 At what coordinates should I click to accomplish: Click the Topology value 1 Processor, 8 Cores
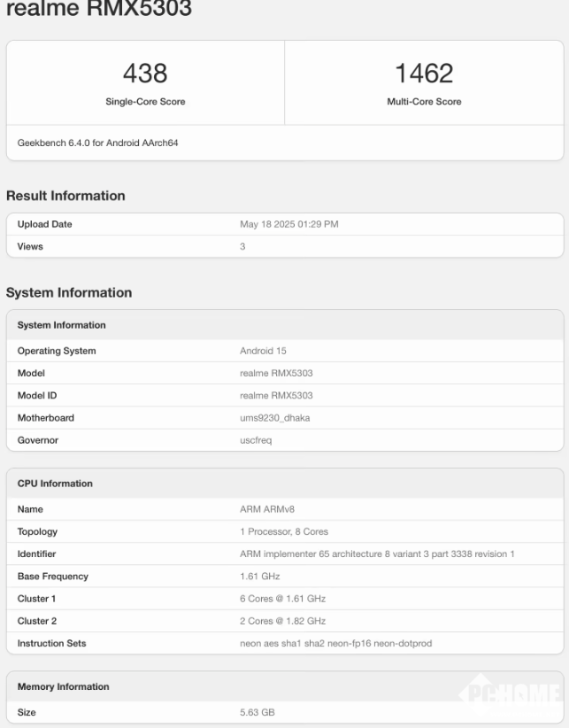coord(283,531)
